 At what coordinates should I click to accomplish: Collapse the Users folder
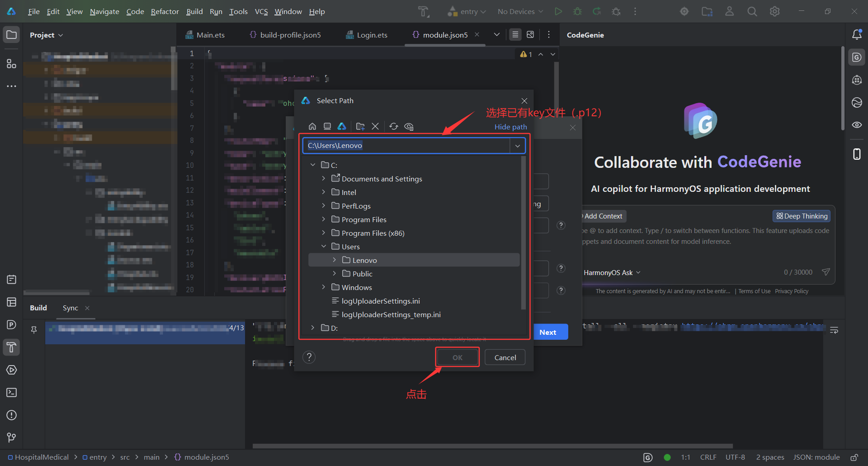324,246
